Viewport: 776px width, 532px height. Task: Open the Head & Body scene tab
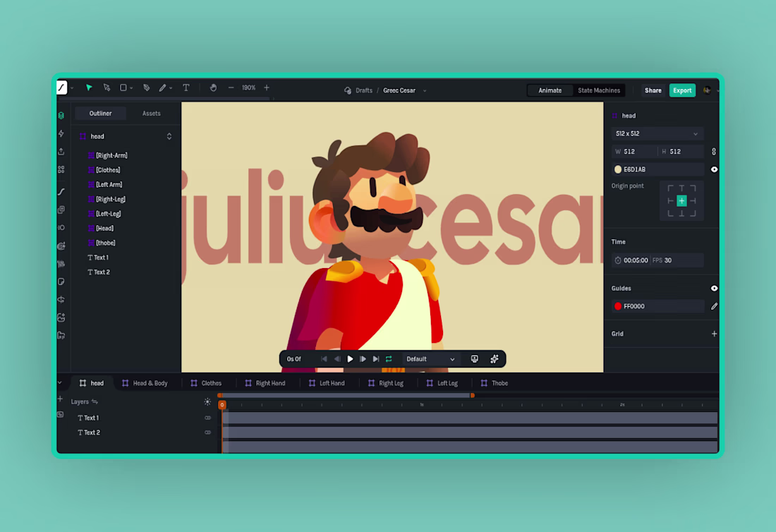[x=145, y=383]
